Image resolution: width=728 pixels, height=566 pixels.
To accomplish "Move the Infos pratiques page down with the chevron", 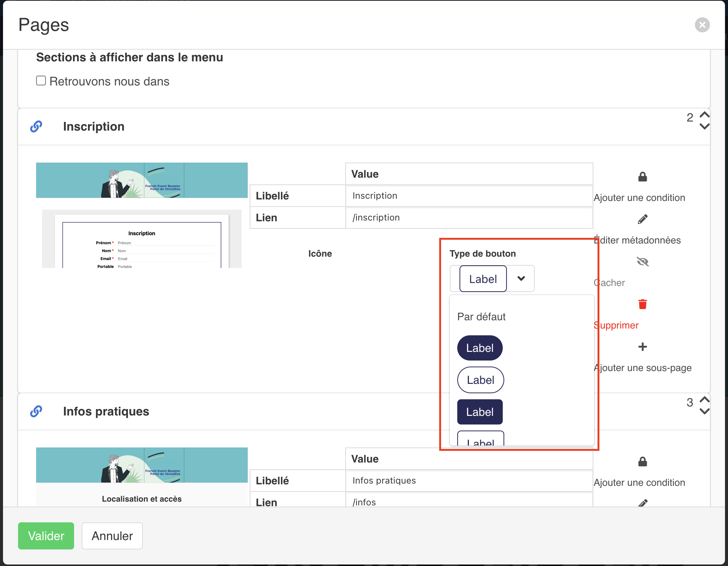I will [x=704, y=411].
